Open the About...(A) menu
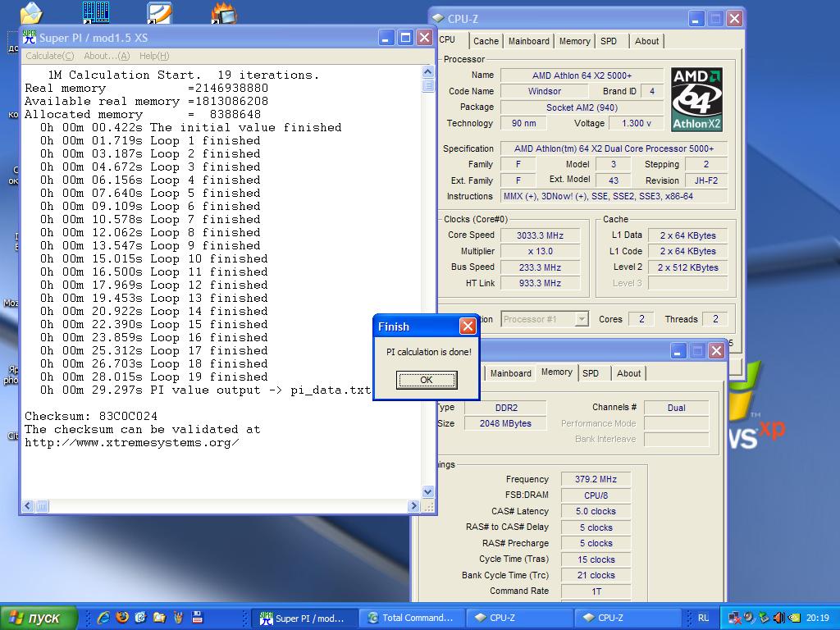This screenshot has height=630, width=840. (107, 56)
